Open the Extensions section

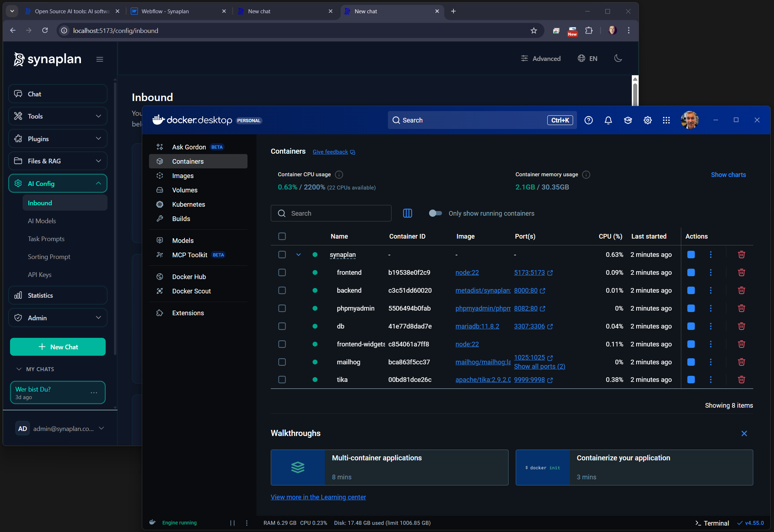point(187,313)
